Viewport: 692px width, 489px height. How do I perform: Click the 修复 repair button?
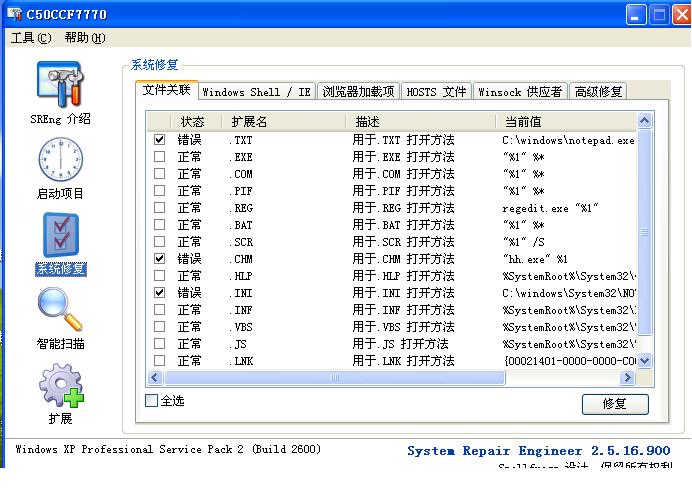[615, 404]
